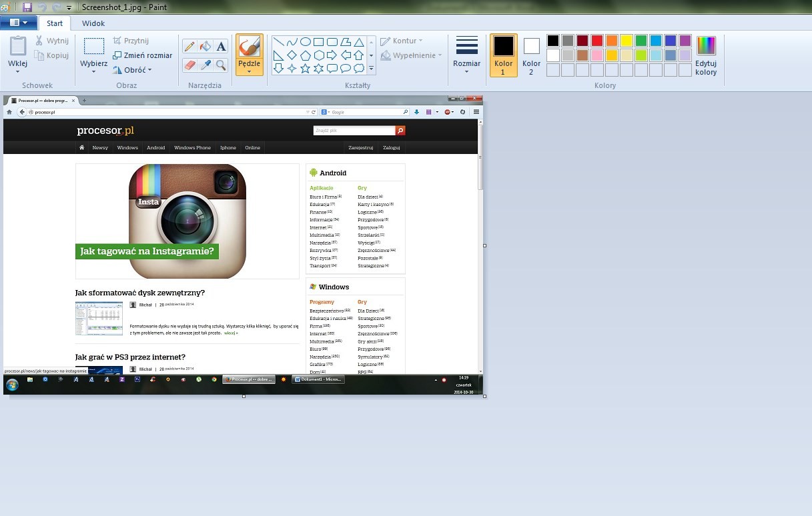Choose the Diamond shape
The width and height of the screenshot is (812, 516).
(292, 55)
